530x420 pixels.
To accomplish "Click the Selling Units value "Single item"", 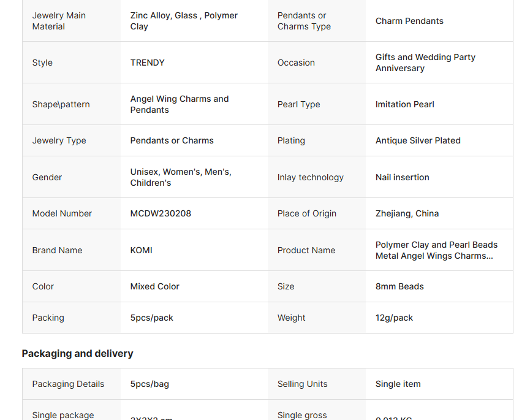I will pos(398,384).
